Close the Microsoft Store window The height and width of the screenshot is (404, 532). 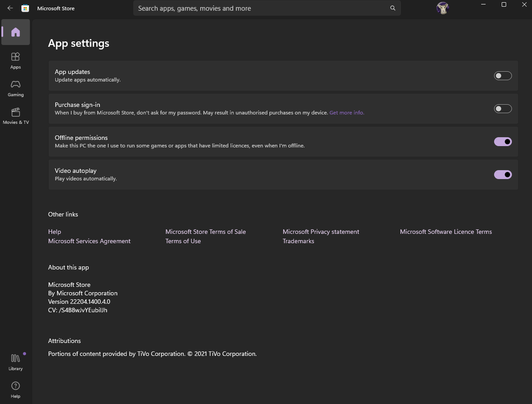pos(524,4)
